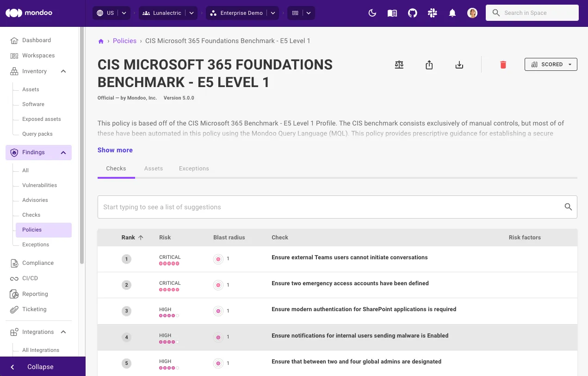Click the compare scales icon
The width and height of the screenshot is (588, 376).
pos(399,65)
